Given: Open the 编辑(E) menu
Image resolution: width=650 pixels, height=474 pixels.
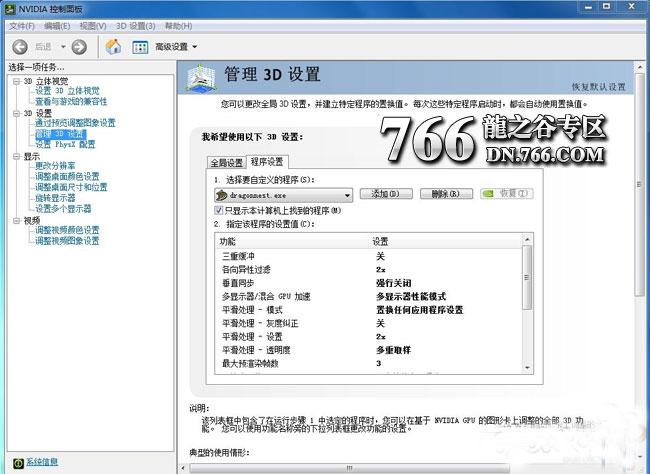Looking at the screenshot, I should click(x=57, y=26).
